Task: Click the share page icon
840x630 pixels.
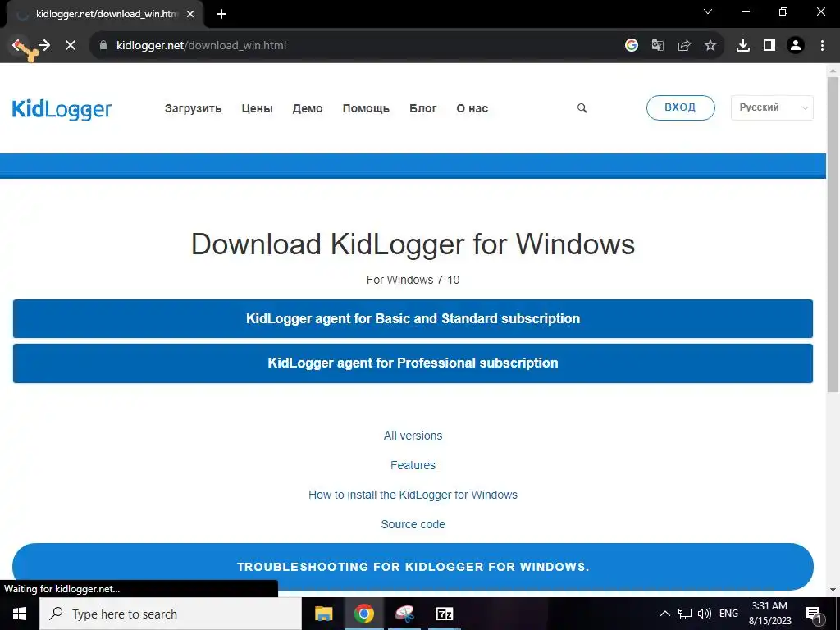Action: coord(684,46)
